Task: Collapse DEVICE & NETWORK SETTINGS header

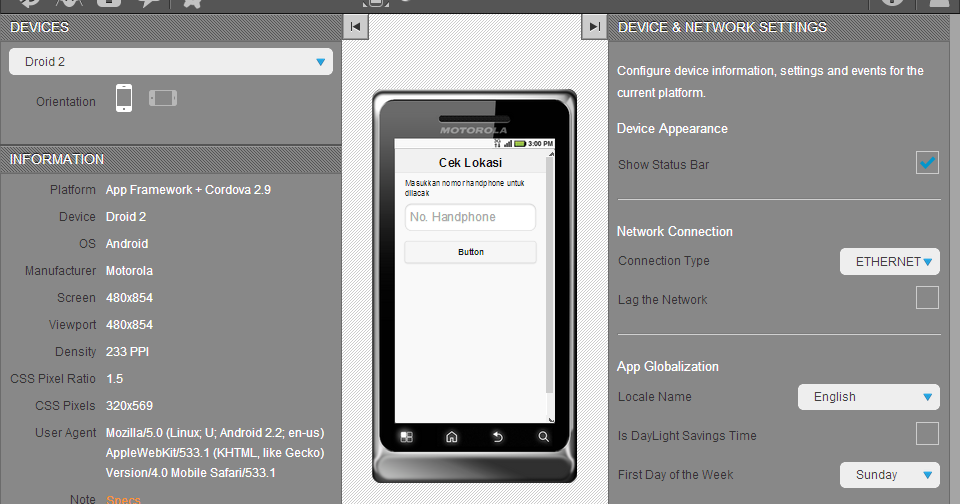Action: (779, 28)
